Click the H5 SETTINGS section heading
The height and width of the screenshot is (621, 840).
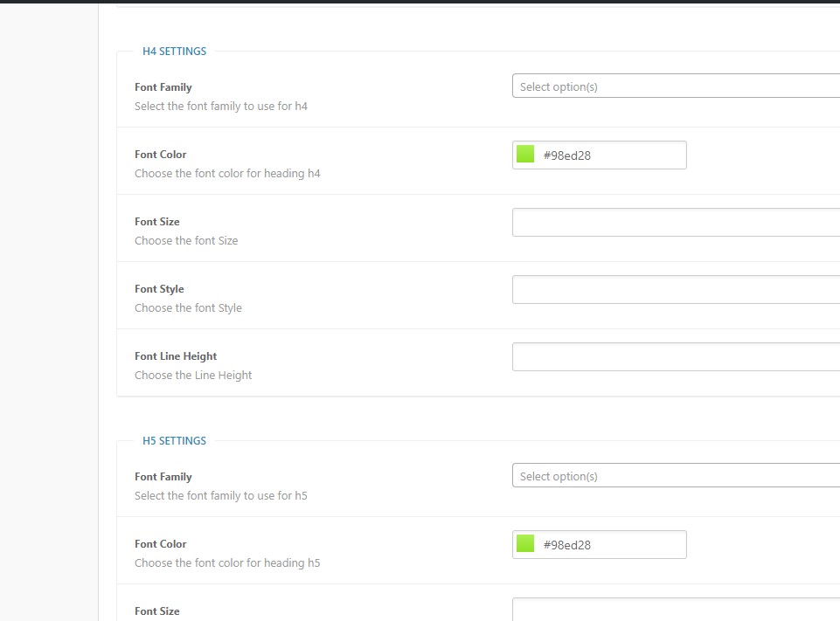pos(175,441)
